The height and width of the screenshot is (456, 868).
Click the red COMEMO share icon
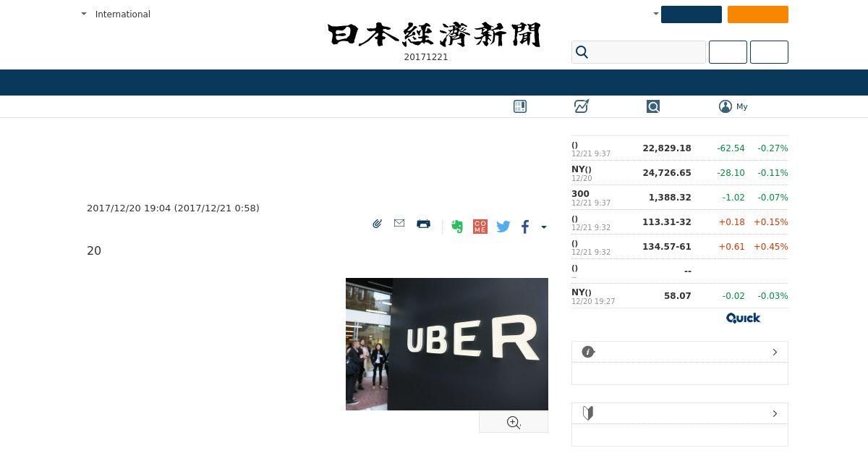480,227
